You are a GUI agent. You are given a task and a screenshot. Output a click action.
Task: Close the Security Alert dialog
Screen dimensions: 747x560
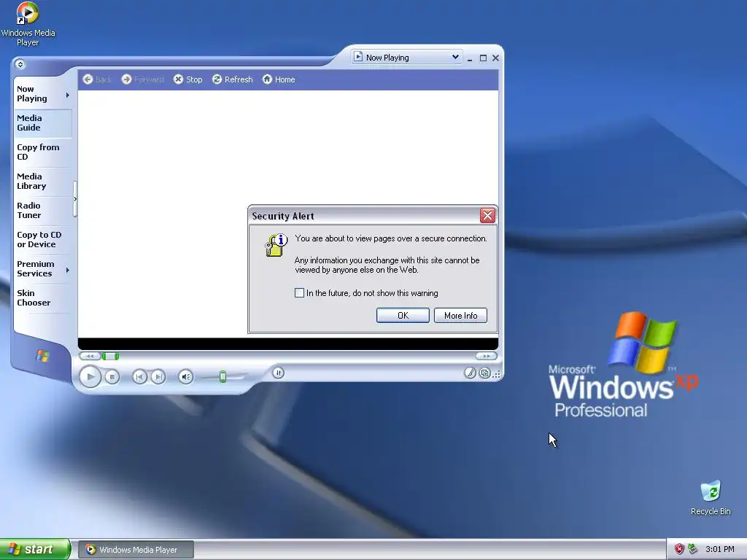(x=487, y=216)
